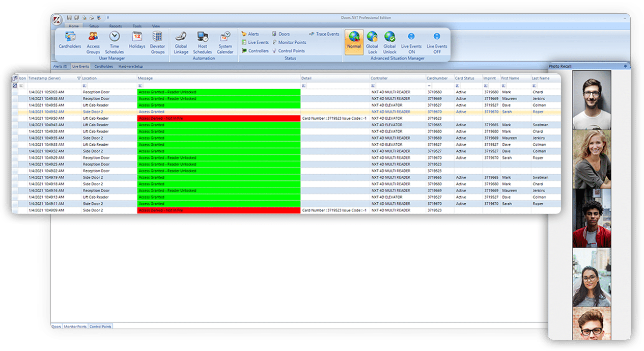Switch to the Hardware Setup tab
The height and width of the screenshot is (351, 644).
pyautogui.click(x=131, y=66)
